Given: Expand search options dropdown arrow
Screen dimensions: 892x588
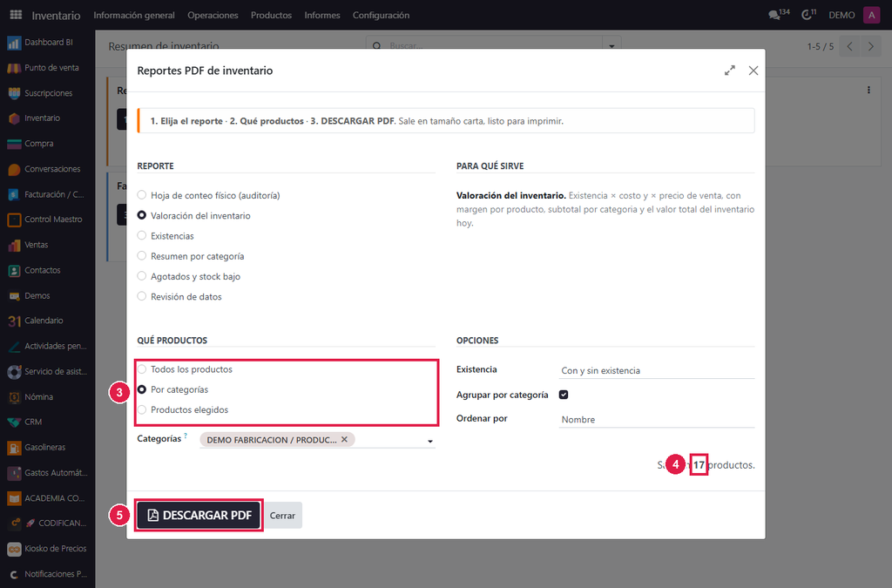Looking at the screenshot, I should tap(612, 46).
